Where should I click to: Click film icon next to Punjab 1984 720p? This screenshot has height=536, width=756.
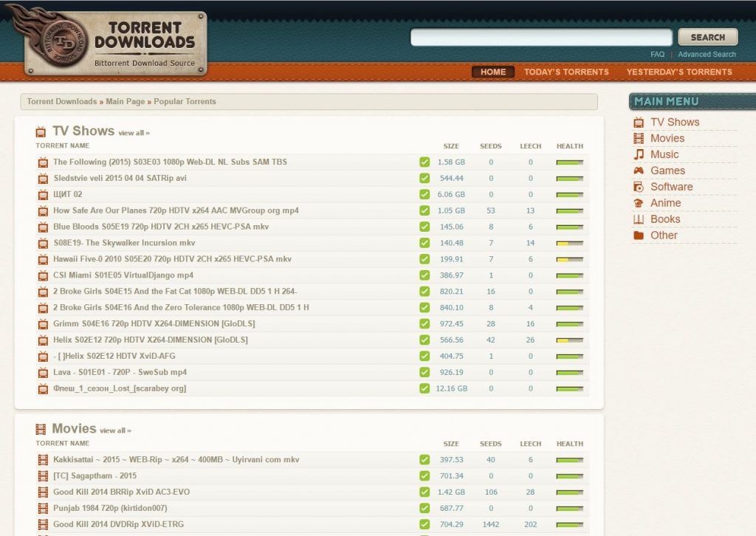(43, 509)
